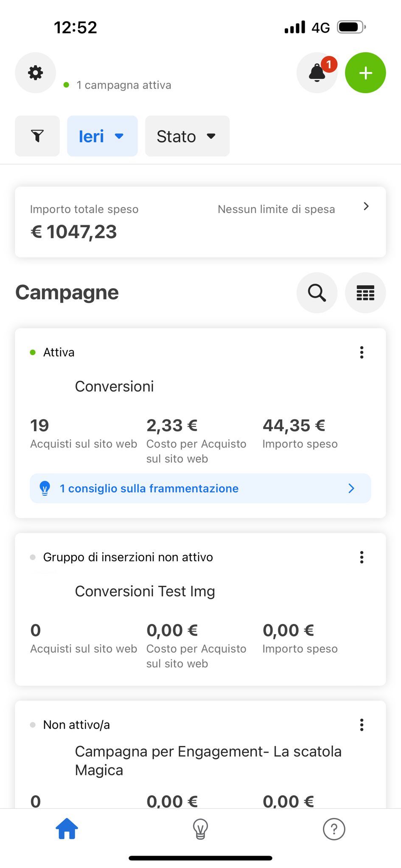This screenshot has width=401, height=868.
Task: Expand the Ieri date range dropdown
Action: [x=102, y=136]
